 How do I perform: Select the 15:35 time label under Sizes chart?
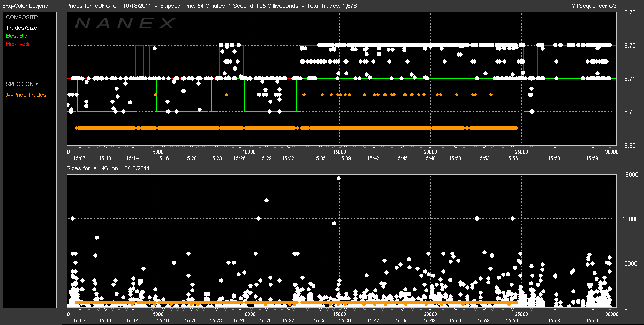[320, 321]
